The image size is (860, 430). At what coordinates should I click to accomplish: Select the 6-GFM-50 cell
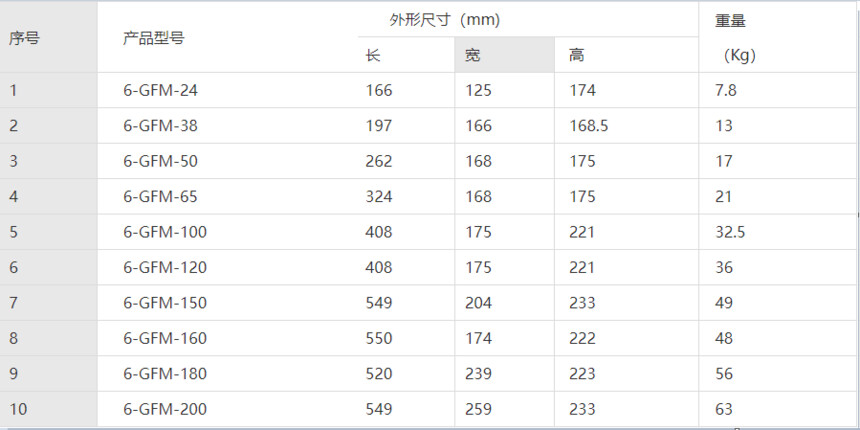(161, 162)
